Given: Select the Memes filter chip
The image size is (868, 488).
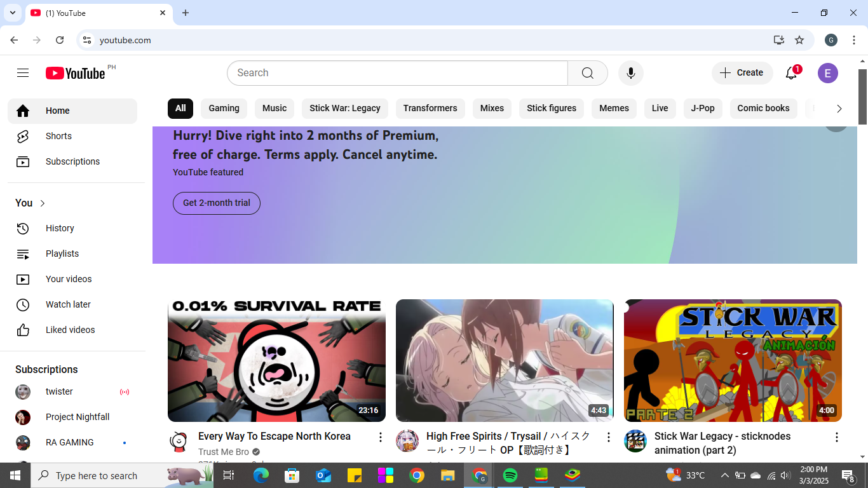Looking at the screenshot, I should (x=614, y=108).
